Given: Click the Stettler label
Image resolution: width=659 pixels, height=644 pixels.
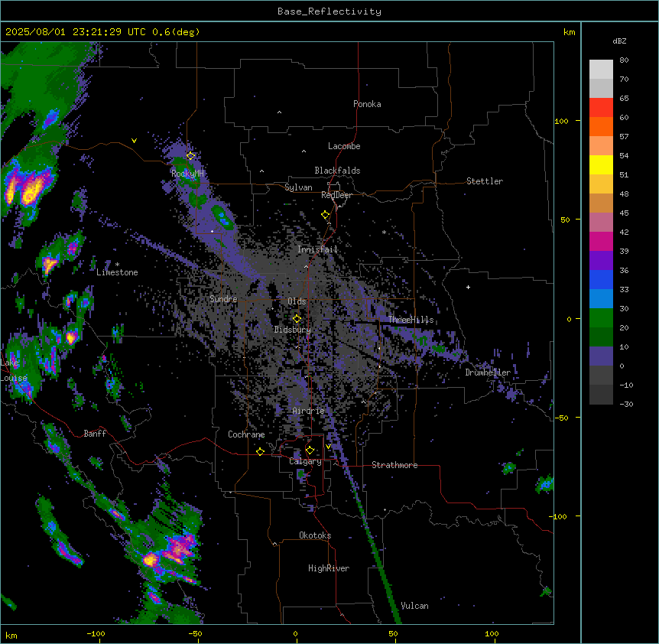Looking at the screenshot, I should 485,181.
